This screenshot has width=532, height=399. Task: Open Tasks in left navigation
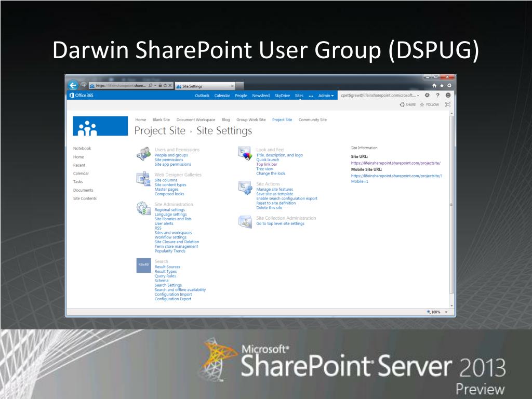[78, 182]
